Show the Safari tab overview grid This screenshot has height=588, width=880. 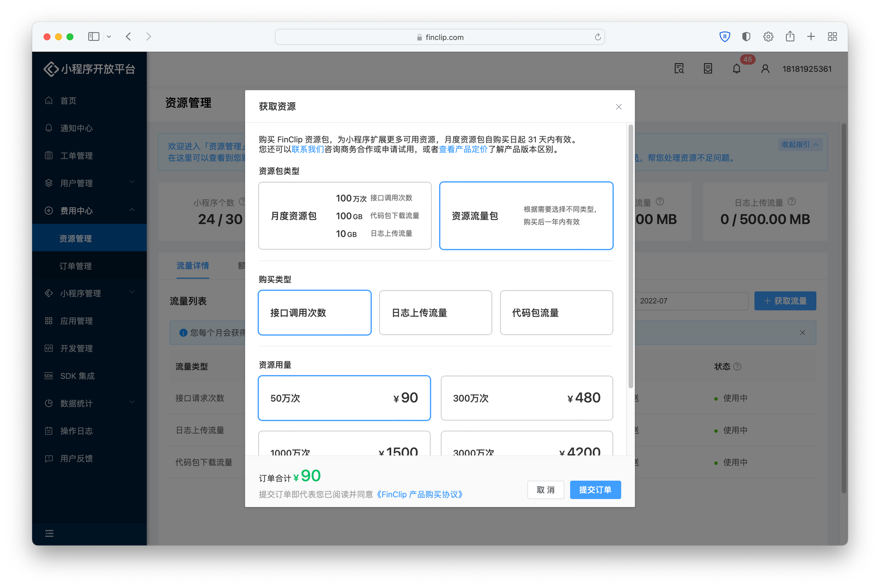click(x=832, y=37)
